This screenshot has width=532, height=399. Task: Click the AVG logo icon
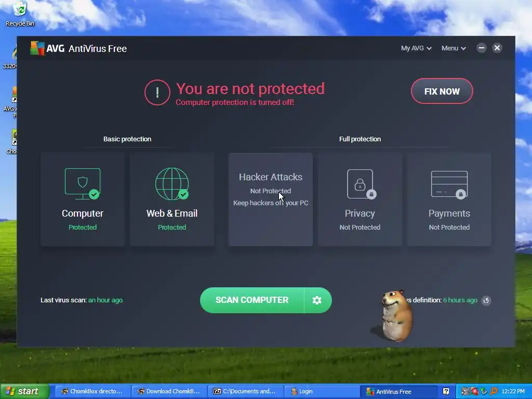(x=37, y=48)
